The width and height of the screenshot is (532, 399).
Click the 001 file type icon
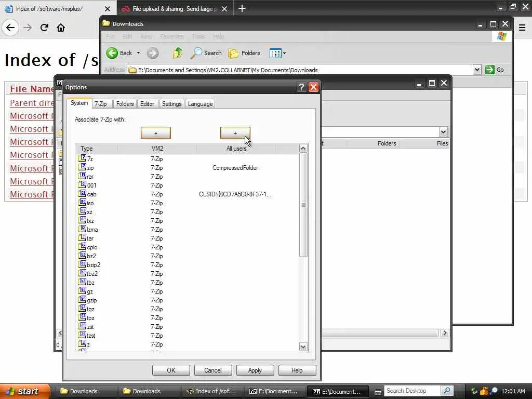tap(82, 184)
